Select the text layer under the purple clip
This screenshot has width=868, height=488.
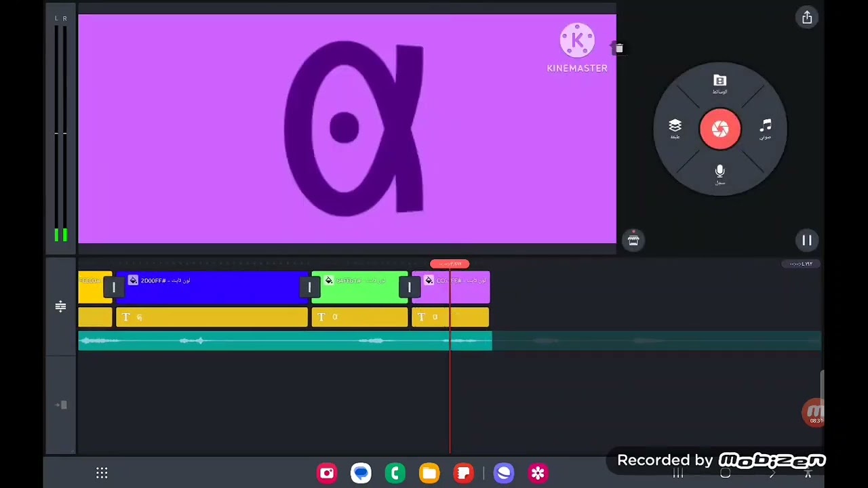450,317
